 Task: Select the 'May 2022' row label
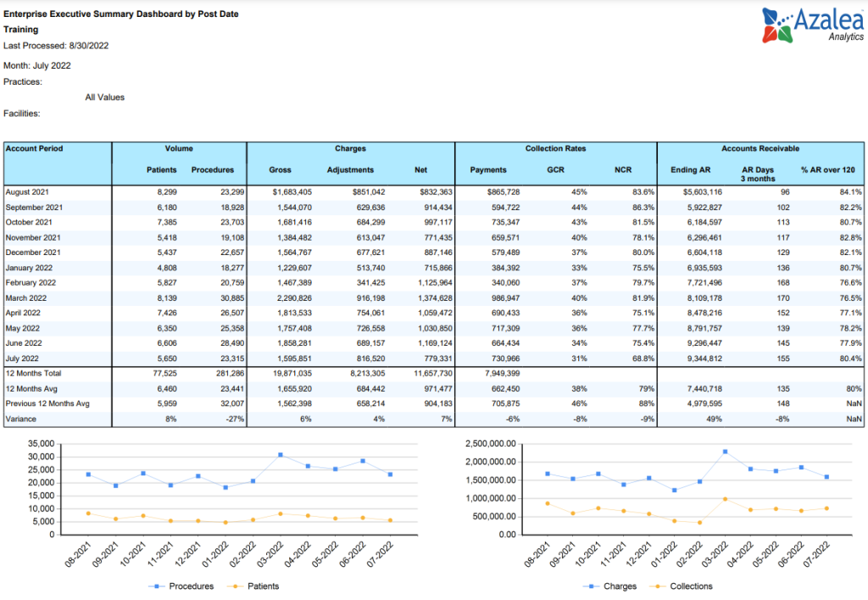coord(22,328)
